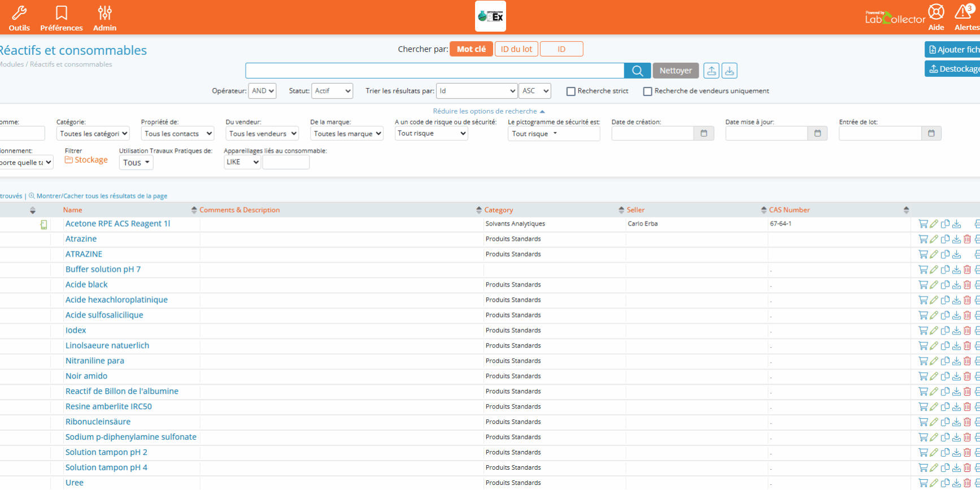Edit the Acide black record
Screen dimensions: 980x490
point(934,285)
